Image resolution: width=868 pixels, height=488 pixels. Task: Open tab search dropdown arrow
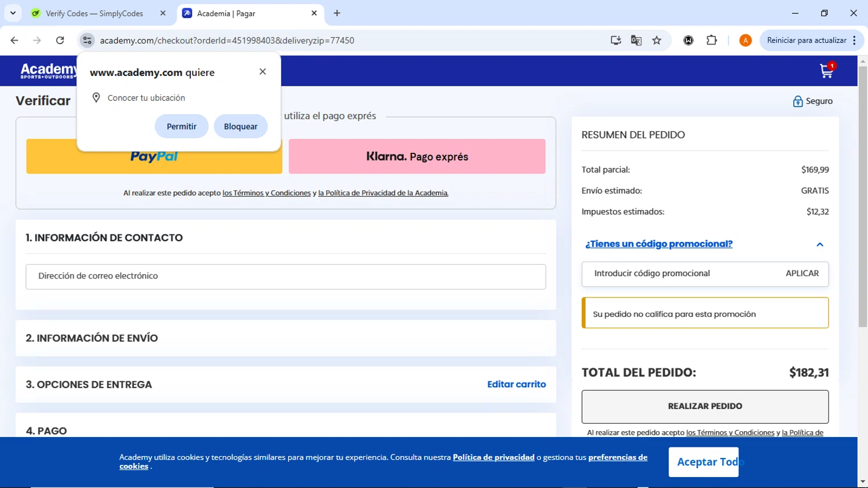pyautogui.click(x=13, y=13)
